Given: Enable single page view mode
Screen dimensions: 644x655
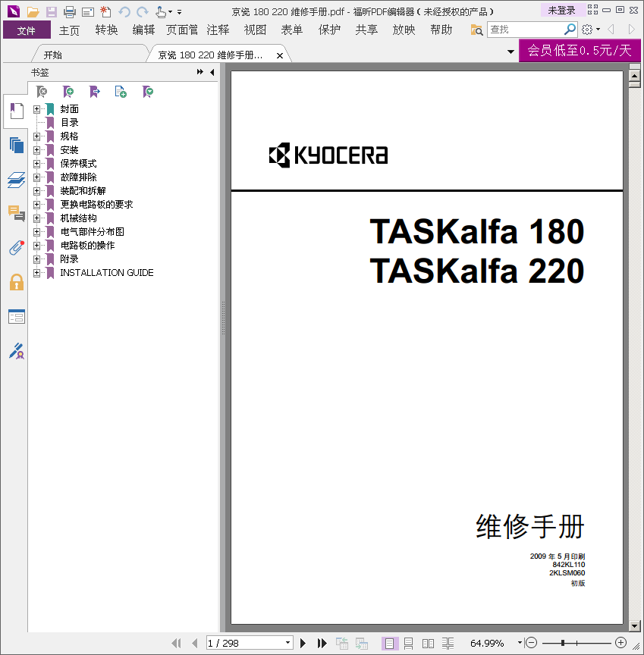Looking at the screenshot, I should click(x=389, y=644).
